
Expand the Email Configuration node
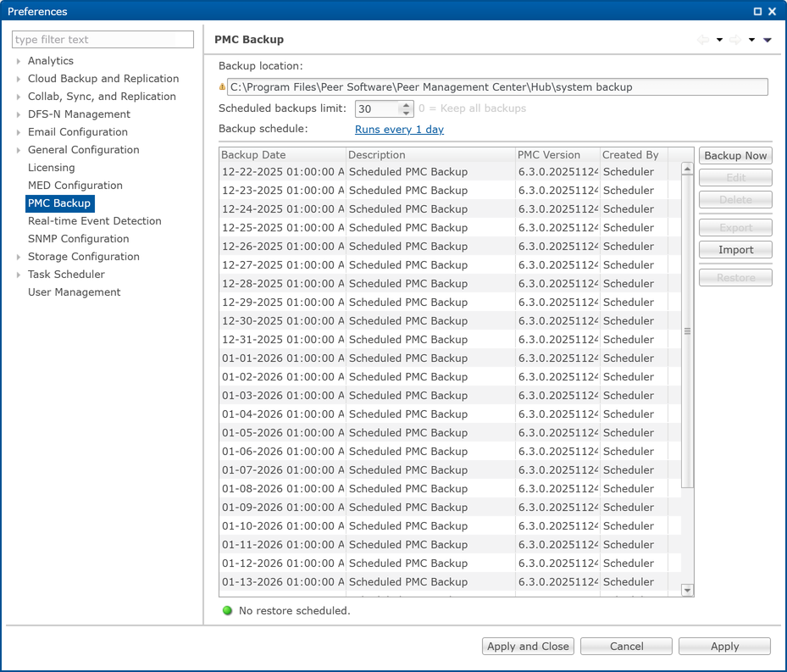(18, 132)
